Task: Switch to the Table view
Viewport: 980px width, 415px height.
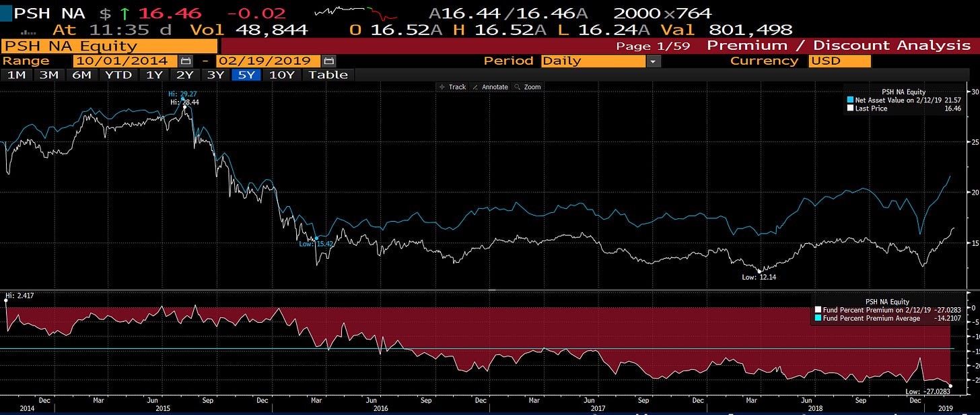Action: pos(328,75)
